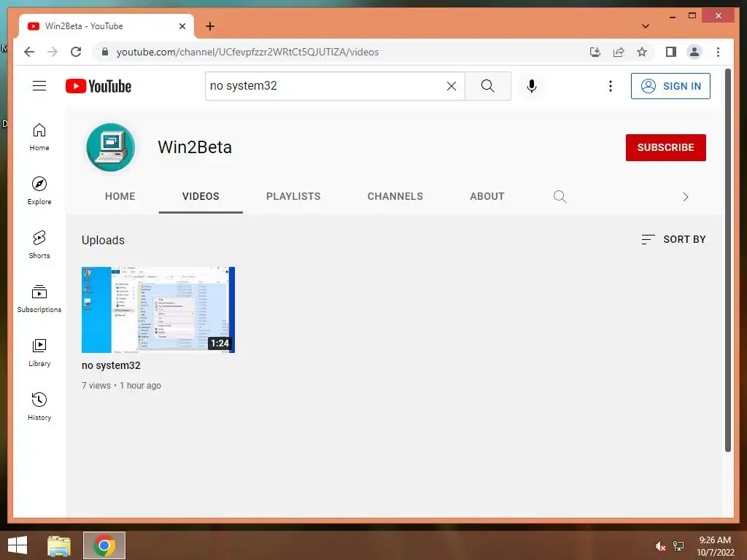This screenshot has width=747, height=560.
Task: Open Chrome profile avatar menu
Action: pyautogui.click(x=694, y=52)
